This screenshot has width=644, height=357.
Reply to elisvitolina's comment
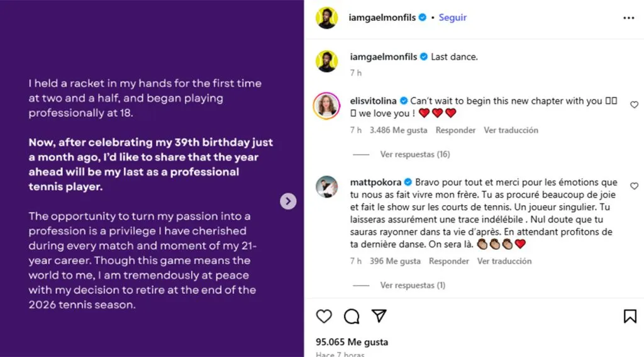click(x=455, y=130)
